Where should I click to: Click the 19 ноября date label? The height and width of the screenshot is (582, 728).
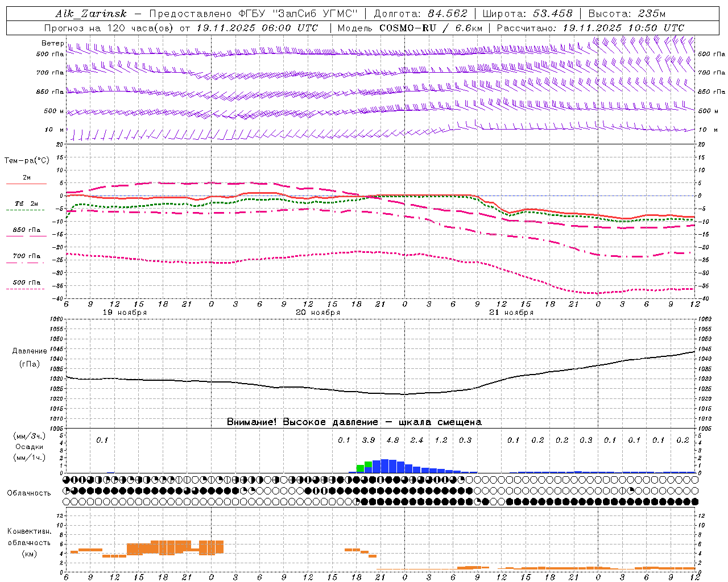tap(125, 313)
